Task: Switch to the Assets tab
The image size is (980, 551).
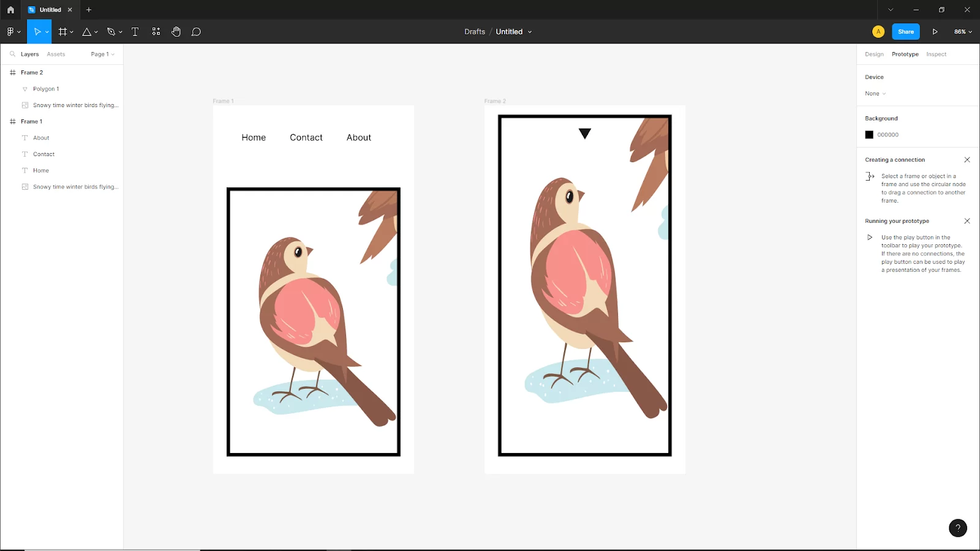Action: point(56,54)
